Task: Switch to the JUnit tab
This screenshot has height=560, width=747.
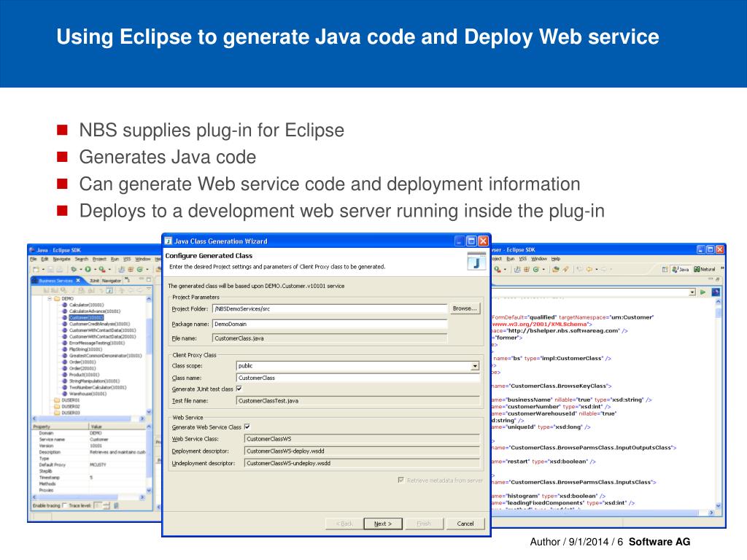Action: (x=94, y=281)
